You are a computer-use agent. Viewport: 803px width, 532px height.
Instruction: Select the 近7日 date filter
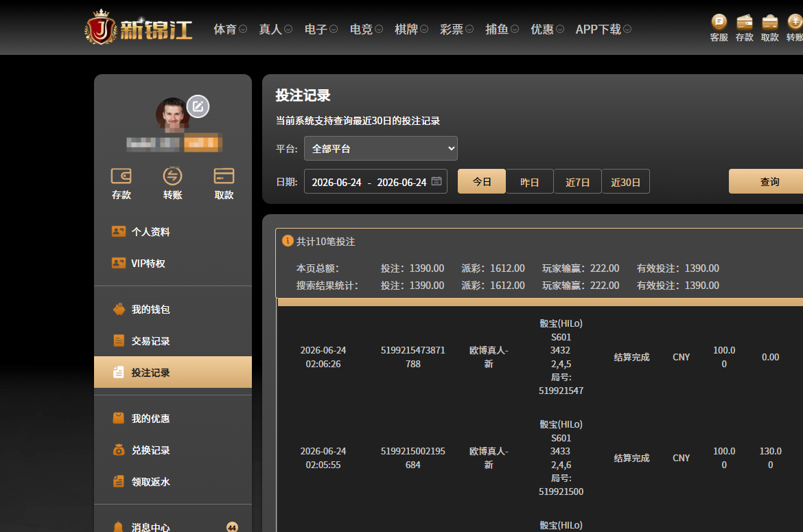(x=578, y=182)
